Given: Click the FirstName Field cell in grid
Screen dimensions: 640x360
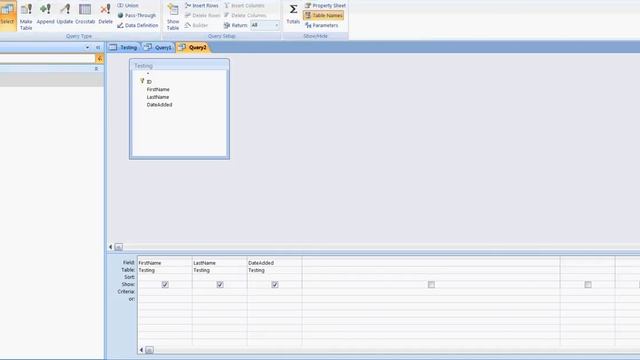Looking at the screenshot, I should coord(165,263).
